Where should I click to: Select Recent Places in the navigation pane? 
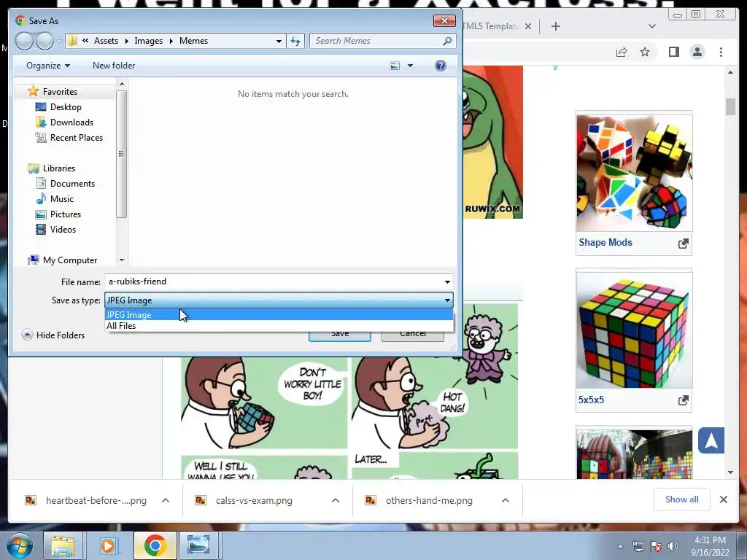click(x=76, y=137)
